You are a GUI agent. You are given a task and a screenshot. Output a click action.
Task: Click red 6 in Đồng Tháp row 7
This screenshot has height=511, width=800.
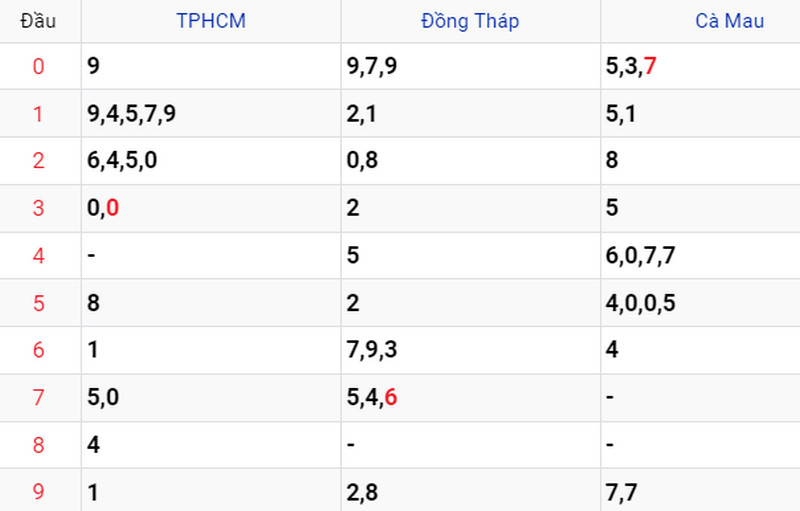pos(391,397)
